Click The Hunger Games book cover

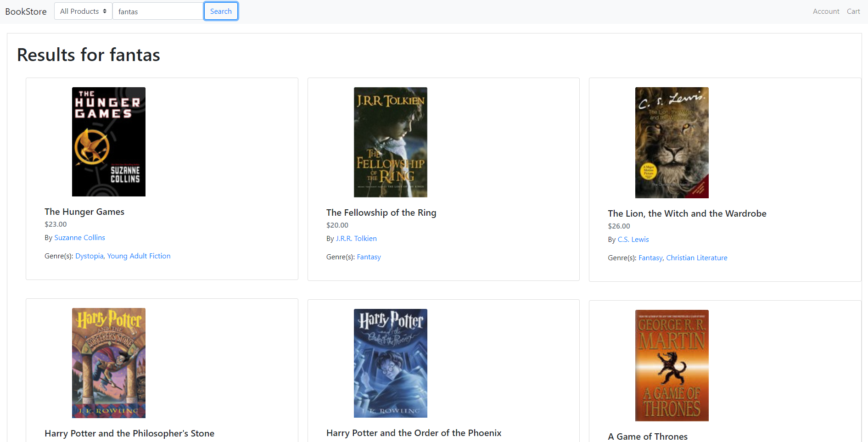tap(109, 142)
